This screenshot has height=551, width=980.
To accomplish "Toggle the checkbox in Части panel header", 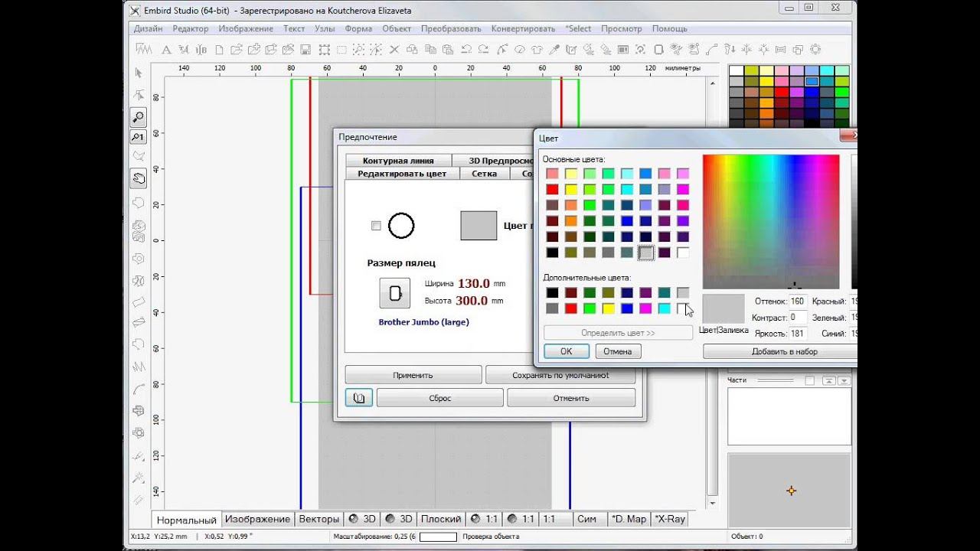I will (810, 380).
